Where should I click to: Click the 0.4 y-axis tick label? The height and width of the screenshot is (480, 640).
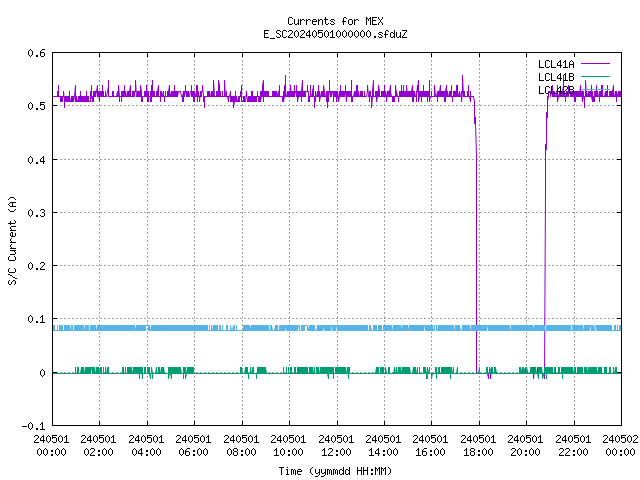36,160
